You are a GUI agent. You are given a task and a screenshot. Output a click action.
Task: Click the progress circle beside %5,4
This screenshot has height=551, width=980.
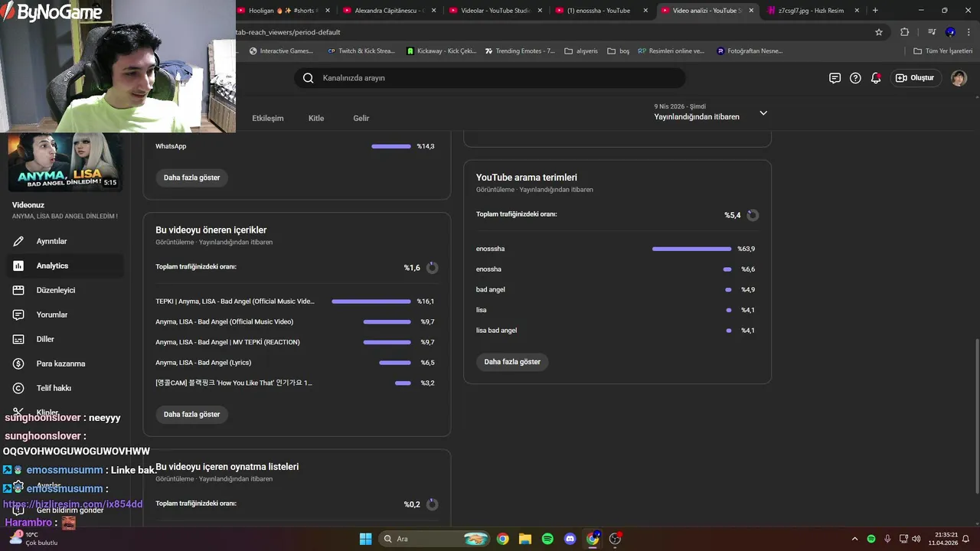[x=753, y=215]
